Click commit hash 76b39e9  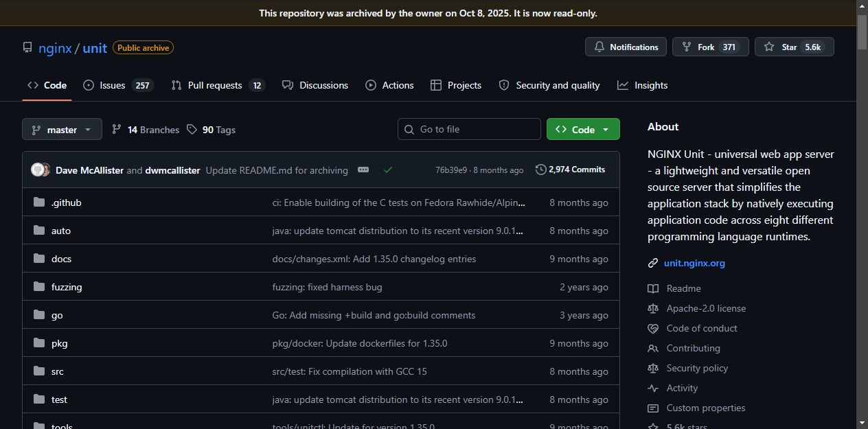(x=451, y=170)
